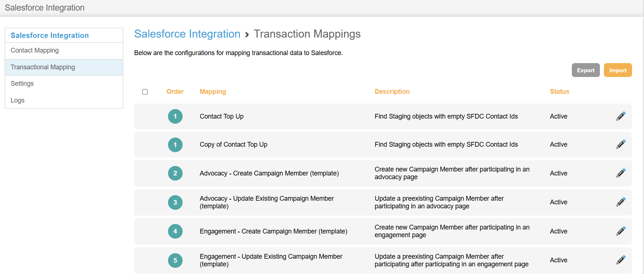The image size is (644, 274).
Task: Select Salesforce Integration at the sidebar top
Action: click(50, 35)
